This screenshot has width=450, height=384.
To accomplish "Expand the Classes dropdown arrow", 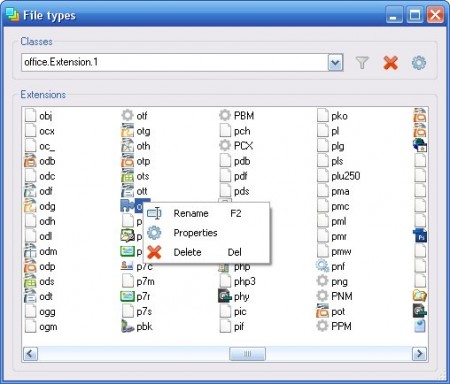I will coord(335,62).
